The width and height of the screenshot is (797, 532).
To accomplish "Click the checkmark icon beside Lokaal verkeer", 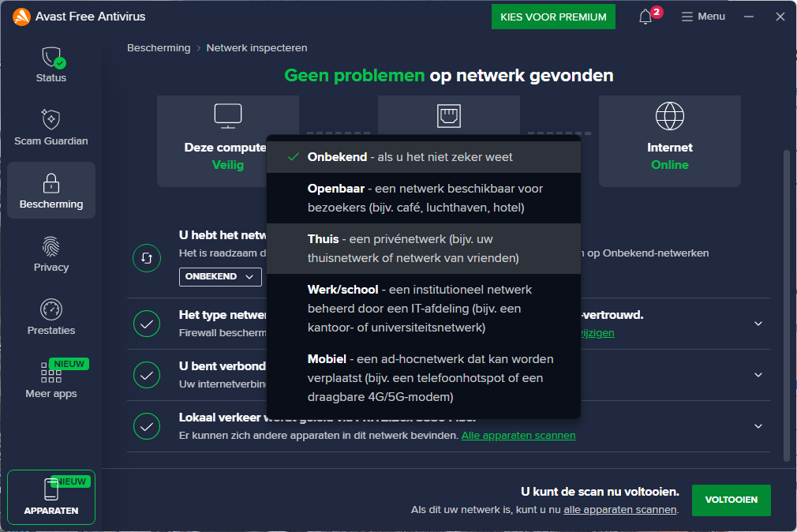I will pyautogui.click(x=147, y=426).
